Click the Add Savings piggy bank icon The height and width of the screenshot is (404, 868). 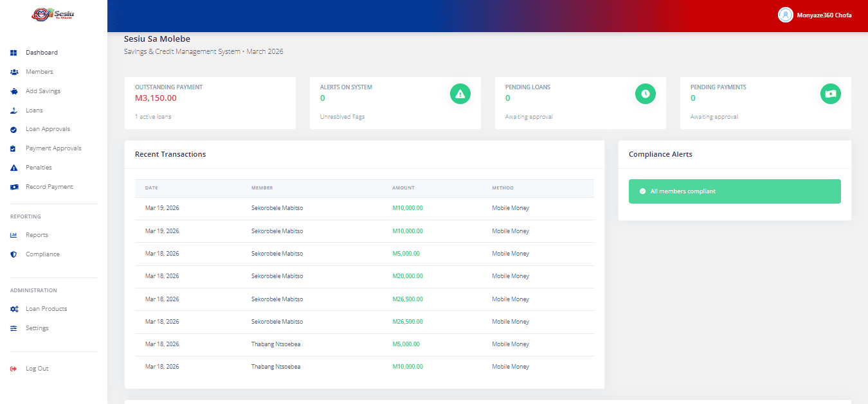pyautogui.click(x=14, y=91)
